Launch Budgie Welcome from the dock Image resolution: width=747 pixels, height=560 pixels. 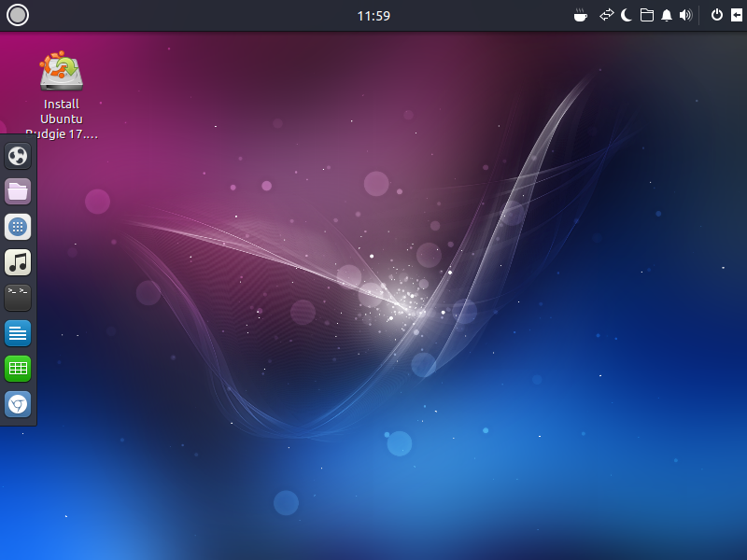18,156
